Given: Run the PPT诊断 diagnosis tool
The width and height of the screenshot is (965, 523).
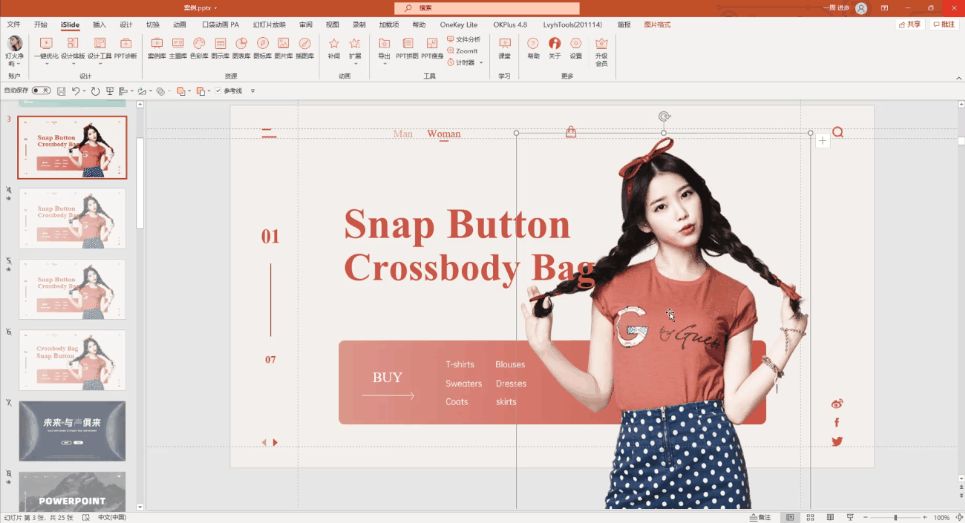Looking at the screenshot, I should (126, 48).
